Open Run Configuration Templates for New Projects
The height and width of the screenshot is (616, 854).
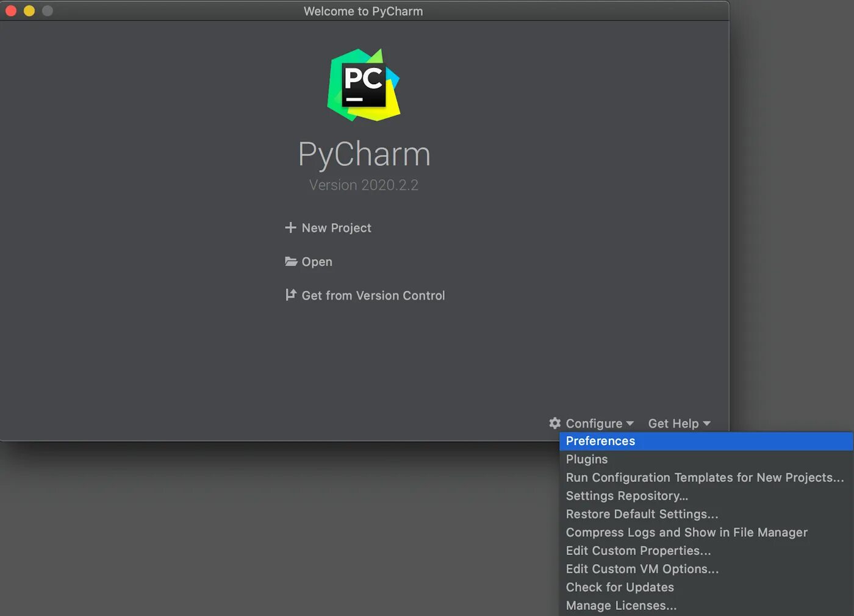[706, 478]
